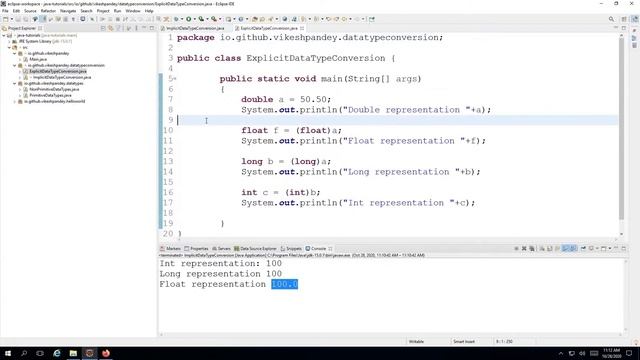Click inside code line 12 in editor
This screenshot has width=640, height=360.
[397, 151]
